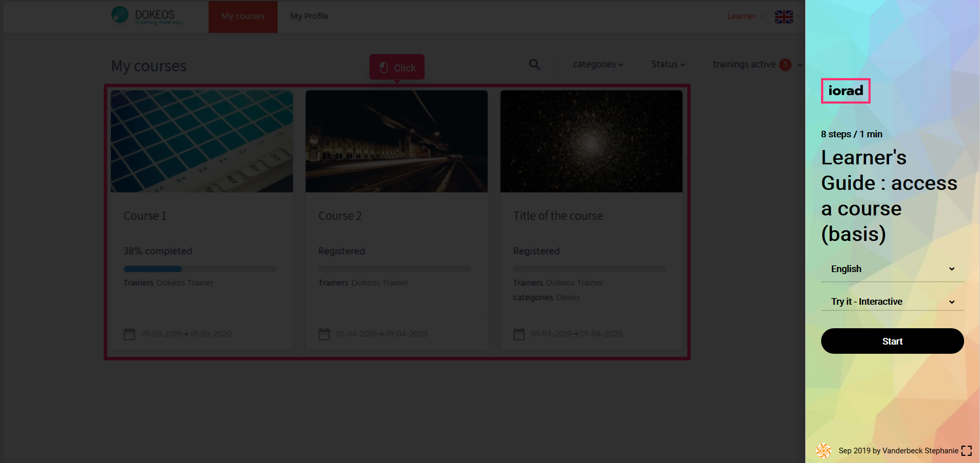The height and width of the screenshot is (463, 980).
Task: Click the UK flag language icon
Action: coord(783,17)
